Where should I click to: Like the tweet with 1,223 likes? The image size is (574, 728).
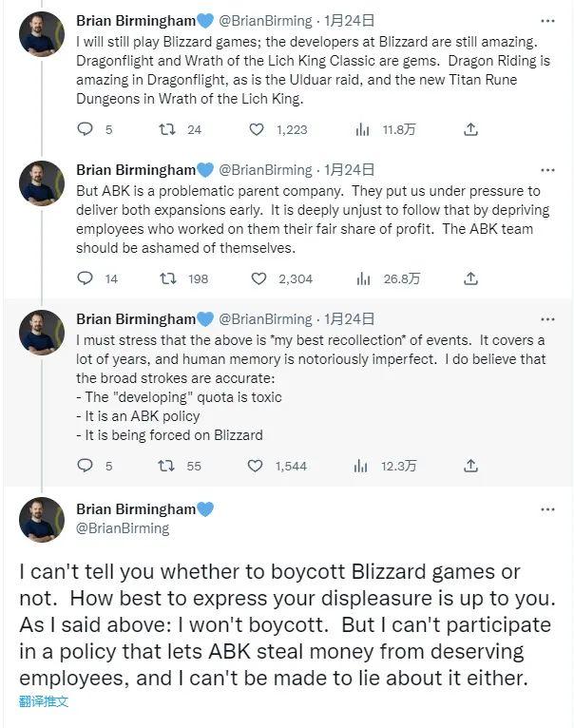click(x=257, y=129)
